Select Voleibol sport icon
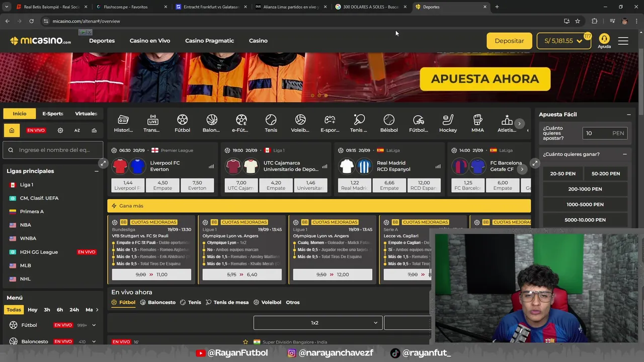The height and width of the screenshot is (362, 644). point(300,123)
